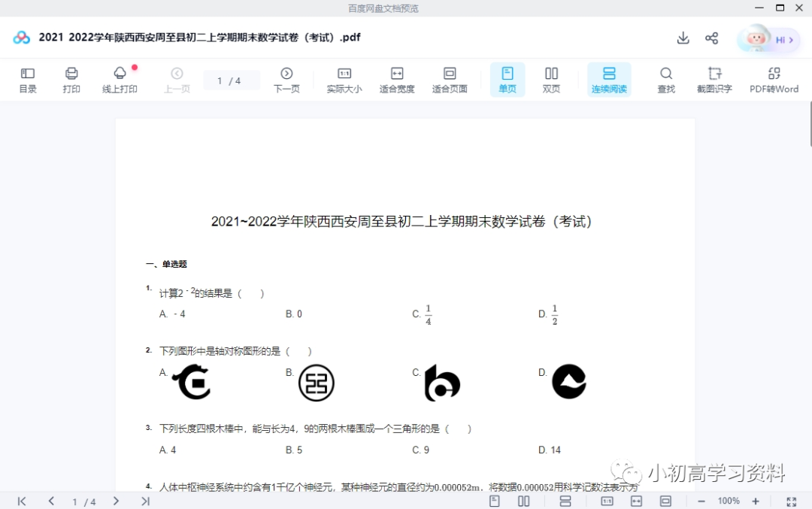The height and width of the screenshot is (509, 812).
Task: Click question 1 option A. -4
Action: tap(172, 314)
